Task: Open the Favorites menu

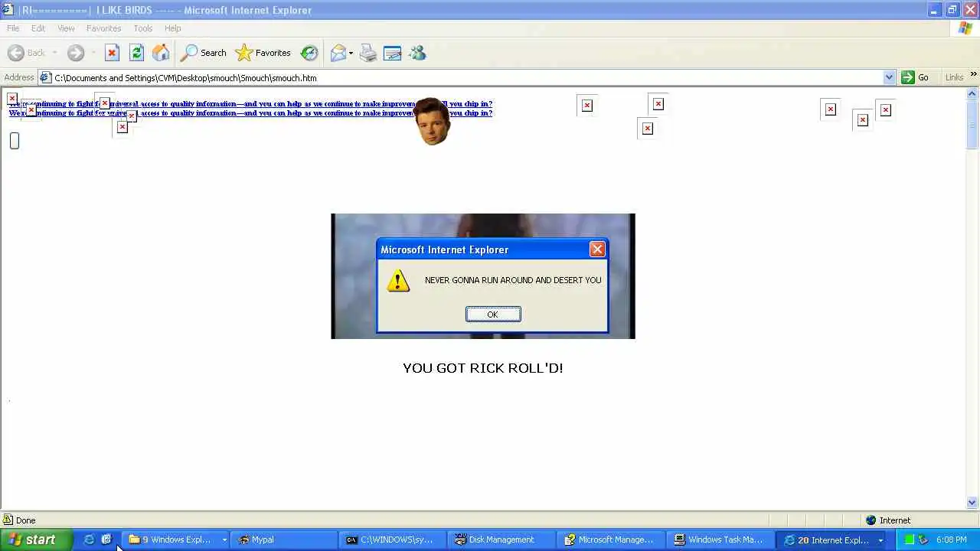Action: 103,28
